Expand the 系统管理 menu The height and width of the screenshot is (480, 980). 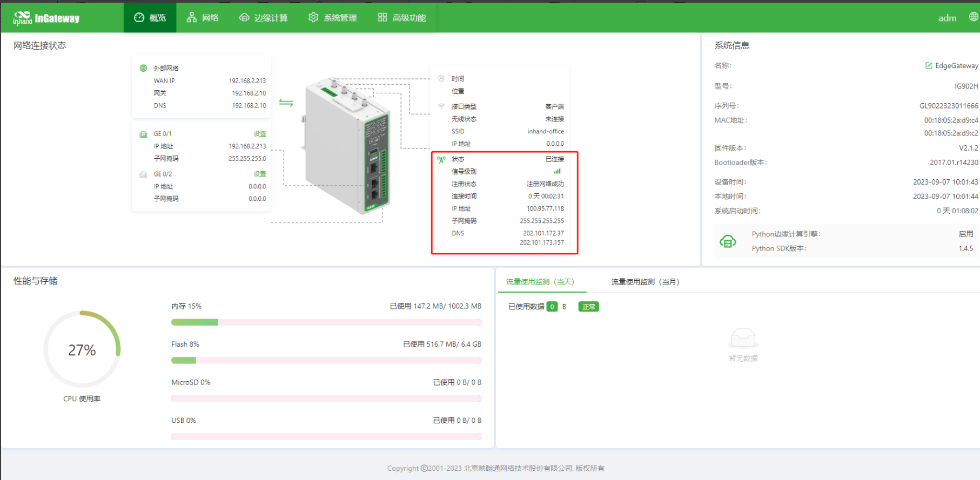pyautogui.click(x=333, y=18)
